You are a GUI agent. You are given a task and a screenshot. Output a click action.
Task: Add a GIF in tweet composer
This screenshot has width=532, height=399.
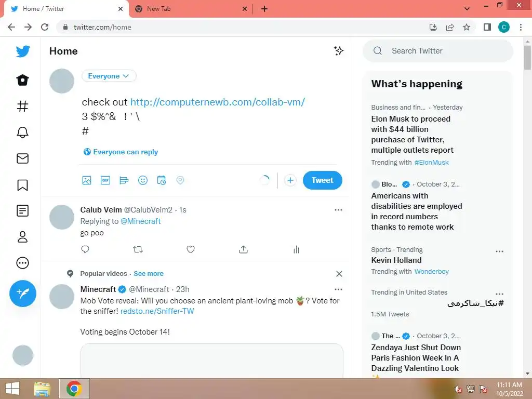(x=105, y=180)
